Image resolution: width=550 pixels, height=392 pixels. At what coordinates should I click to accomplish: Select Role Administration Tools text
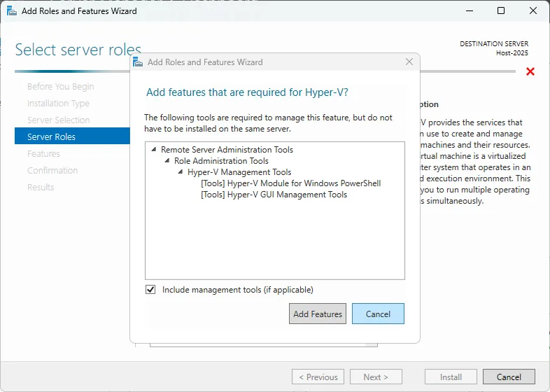(221, 161)
